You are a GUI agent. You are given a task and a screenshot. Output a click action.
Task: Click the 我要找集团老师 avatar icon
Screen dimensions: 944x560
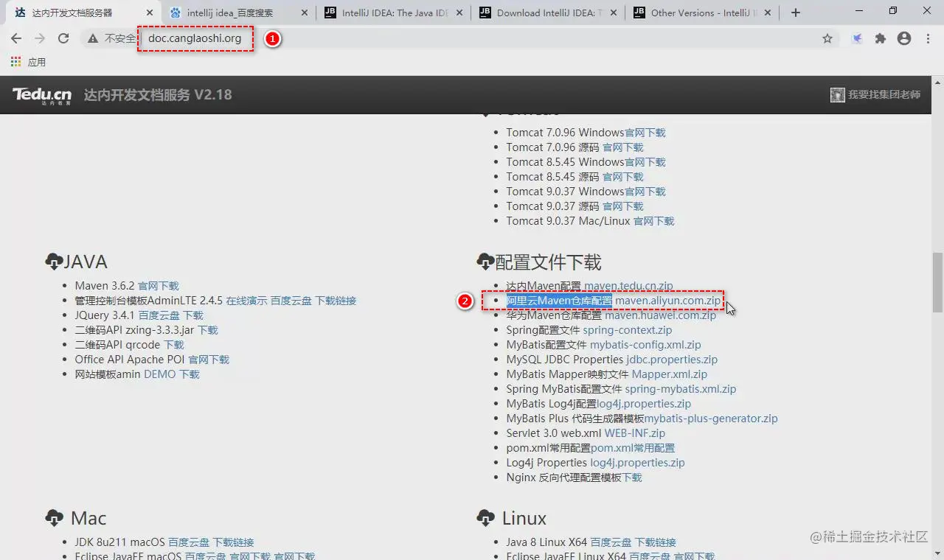tap(837, 94)
